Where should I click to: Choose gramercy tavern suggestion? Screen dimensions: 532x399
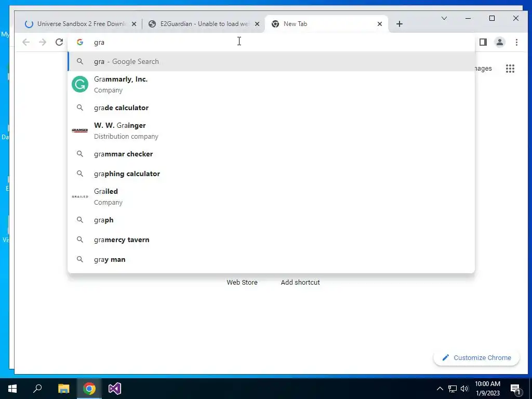271,240
